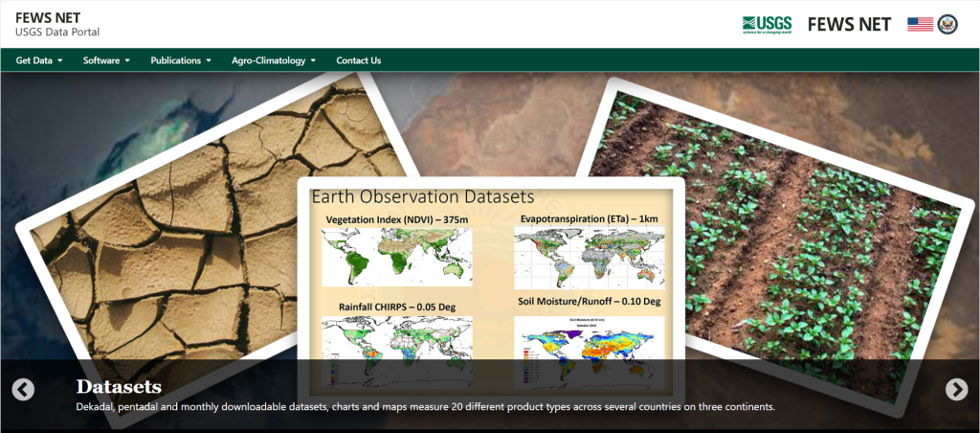The height and width of the screenshot is (433, 980).
Task: Click FEWS NET site title at top left
Action: click(x=47, y=16)
